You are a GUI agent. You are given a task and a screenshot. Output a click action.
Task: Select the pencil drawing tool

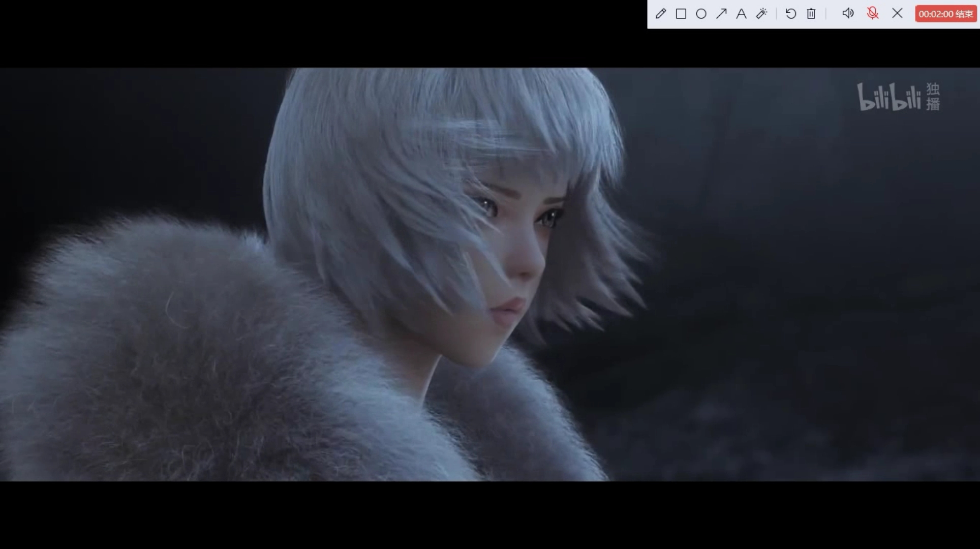[661, 14]
